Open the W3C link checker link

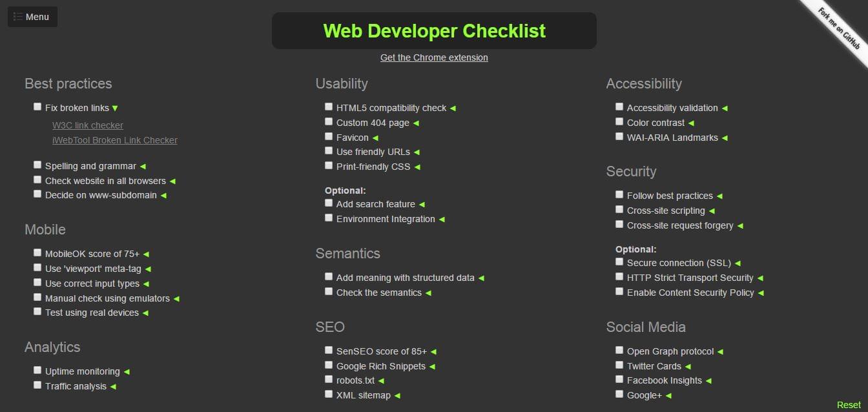click(x=88, y=125)
